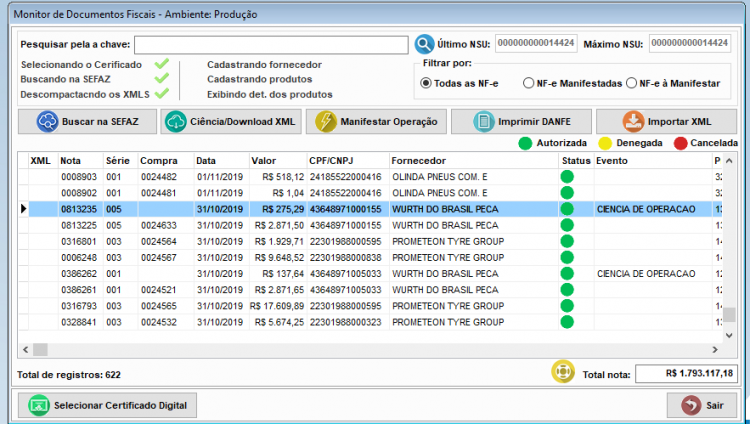Click compra 0024521 cell
Image resolution: width=750 pixels, height=424 pixels.
166,290
